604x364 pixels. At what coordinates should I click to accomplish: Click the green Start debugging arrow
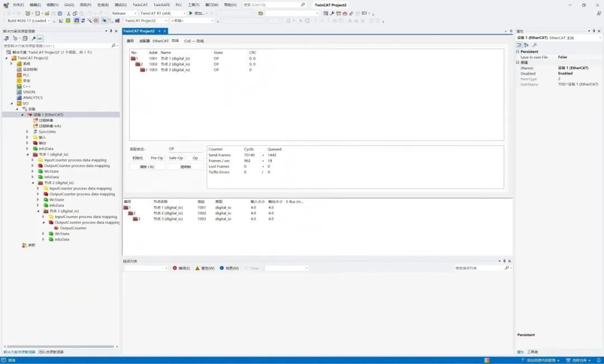tap(191, 13)
